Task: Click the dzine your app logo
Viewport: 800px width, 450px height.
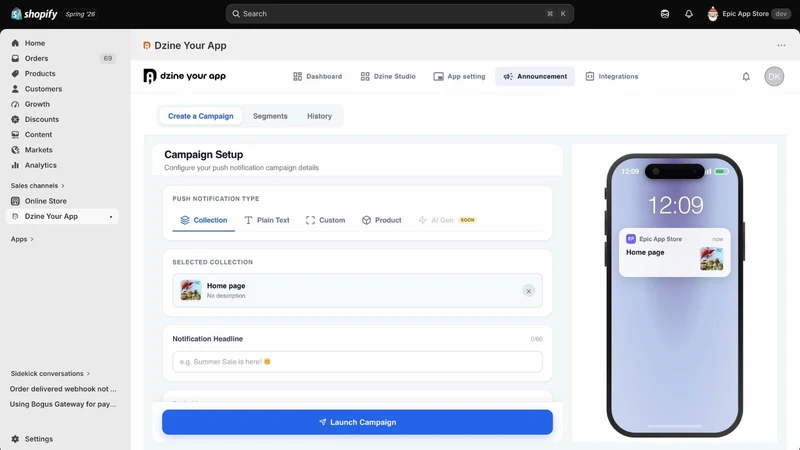Action: [185, 76]
